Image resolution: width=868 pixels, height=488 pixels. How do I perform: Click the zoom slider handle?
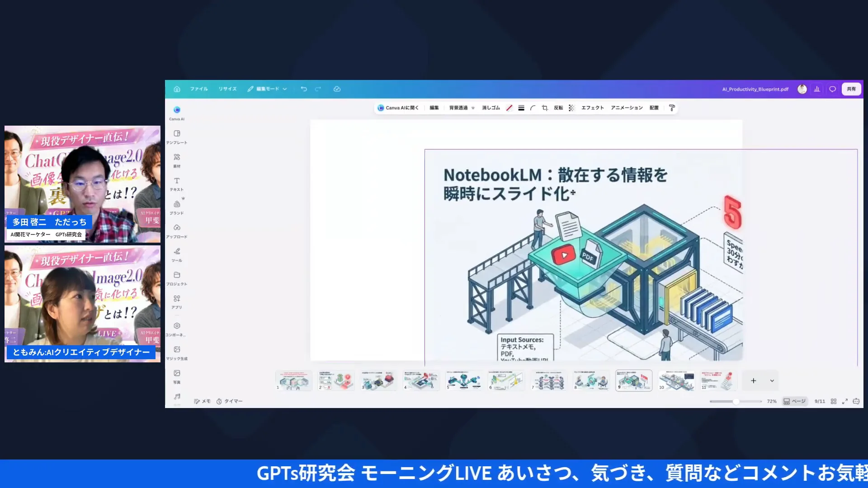pyautogui.click(x=736, y=401)
